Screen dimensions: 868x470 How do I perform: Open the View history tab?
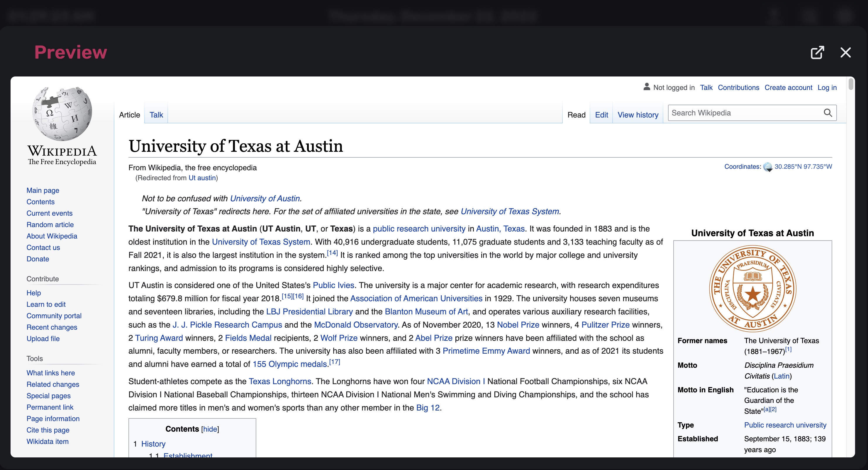[x=638, y=115]
